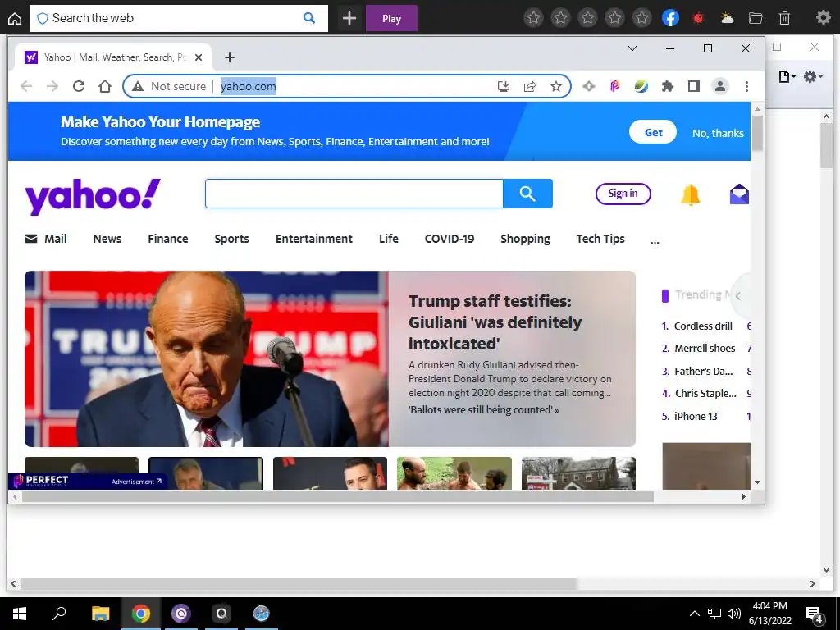
Task: Open the folder icon in top toolbar
Action: point(756,18)
